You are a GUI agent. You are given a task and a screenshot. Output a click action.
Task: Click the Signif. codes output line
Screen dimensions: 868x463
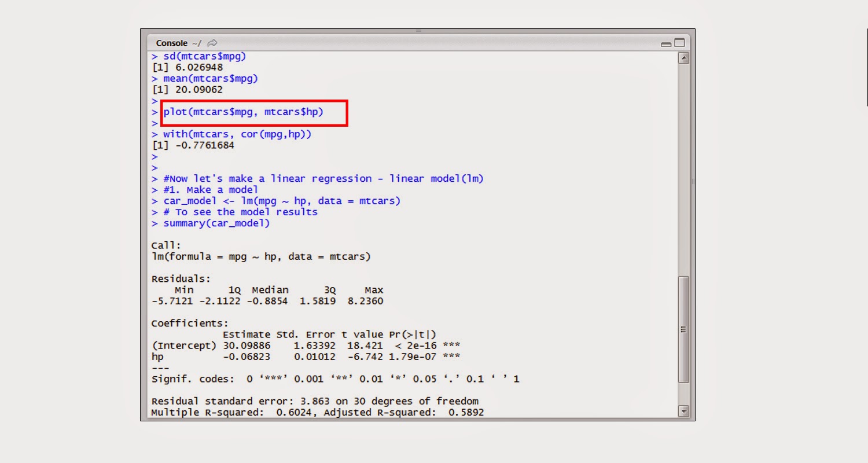334,379
